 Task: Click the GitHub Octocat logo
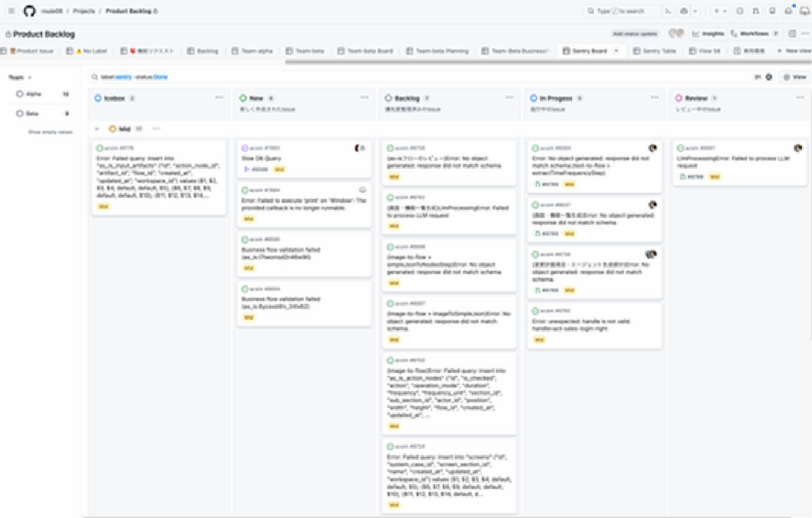point(29,11)
